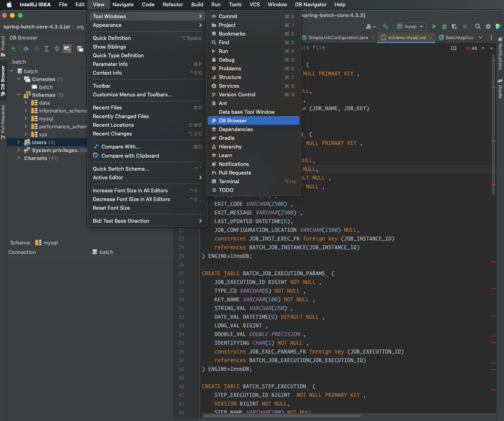Click the collapse all icon in DB Browser toolbar
The height and width of the screenshot is (421, 504).
pyautogui.click(x=57, y=49)
